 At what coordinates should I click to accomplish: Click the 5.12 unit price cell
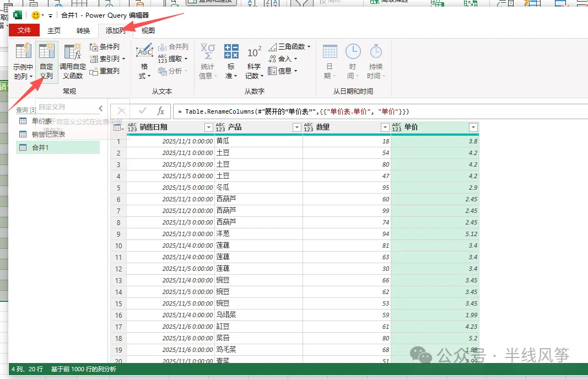pos(435,234)
